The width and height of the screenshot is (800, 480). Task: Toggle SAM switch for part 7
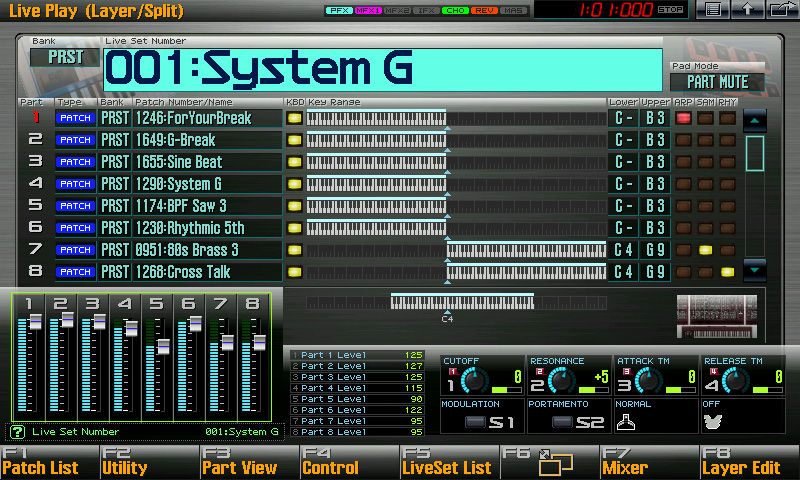click(x=706, y=250)
